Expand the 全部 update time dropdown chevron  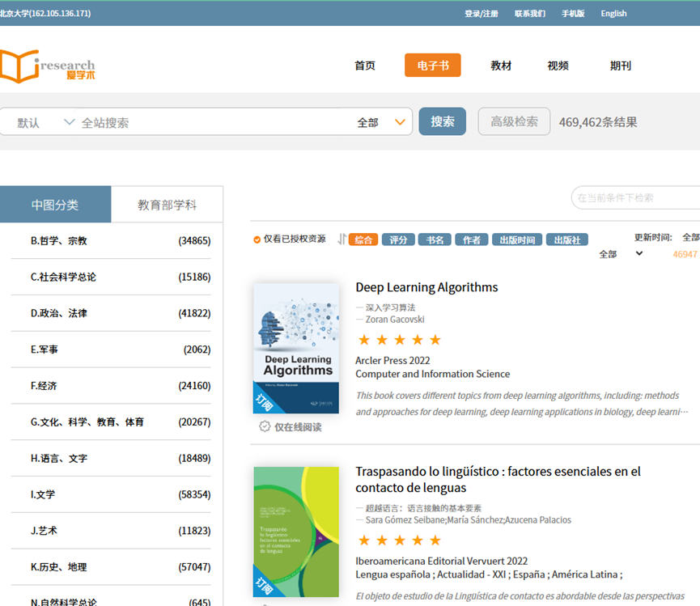click(x=639, y=253)
